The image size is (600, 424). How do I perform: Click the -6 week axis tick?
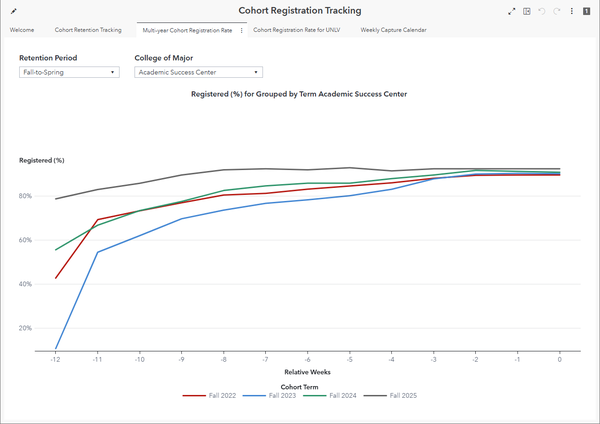coord(307,360)
